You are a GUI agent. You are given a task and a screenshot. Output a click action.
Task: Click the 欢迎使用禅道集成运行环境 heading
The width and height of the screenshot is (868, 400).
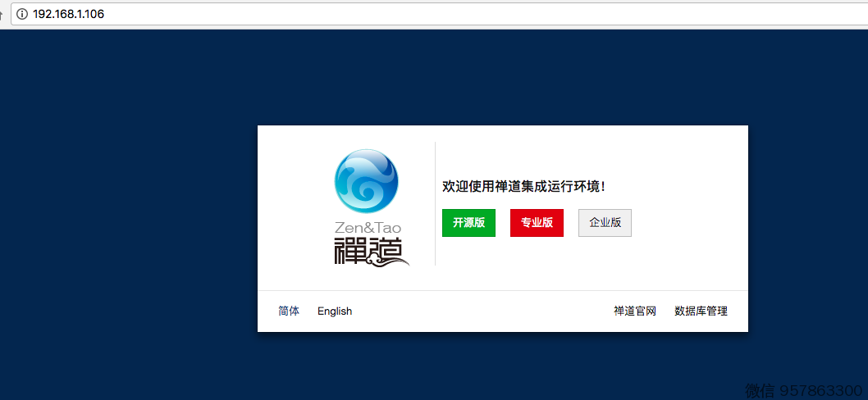[523, 187]
